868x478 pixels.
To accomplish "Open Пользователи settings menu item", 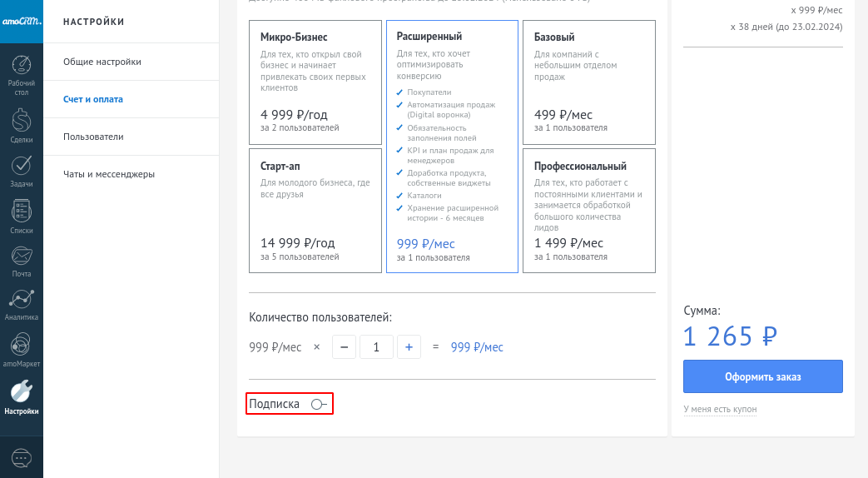I will point(93,137).
